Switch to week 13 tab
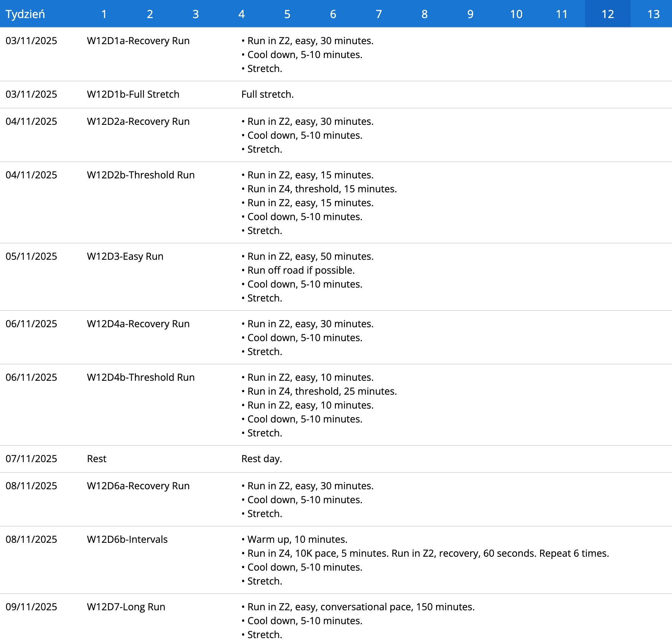The image size is (672, 644). 653,14
